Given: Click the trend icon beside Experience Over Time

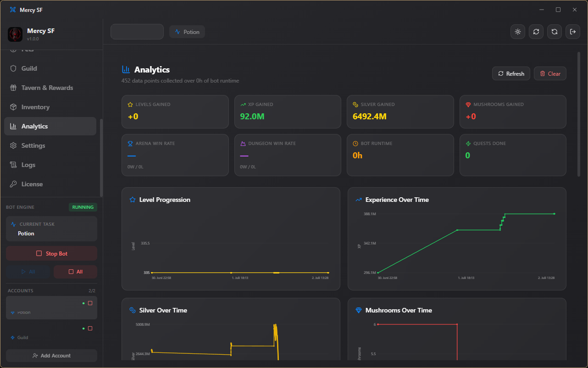Looking at the screenshot, I should (x=359, y=200).
